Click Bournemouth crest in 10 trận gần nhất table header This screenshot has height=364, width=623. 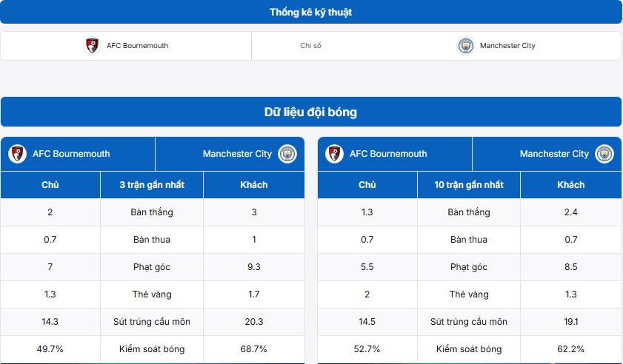[335, 154]
